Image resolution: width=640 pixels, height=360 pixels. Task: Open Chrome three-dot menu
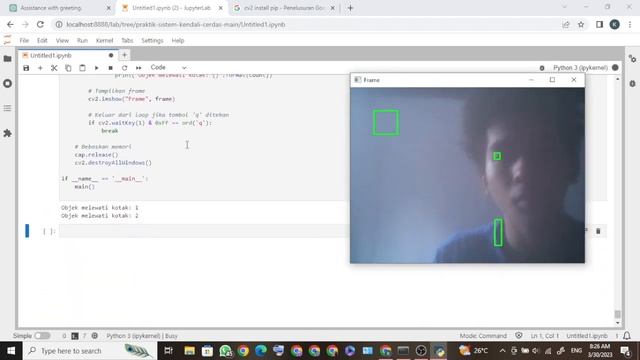coord(630,24)
